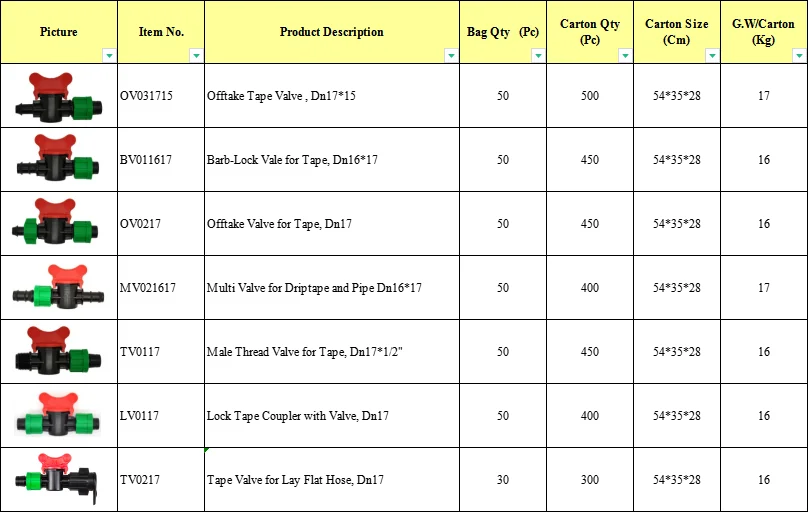
Task: Select the MV021617 multi valve picture
Action: [58, 288]
